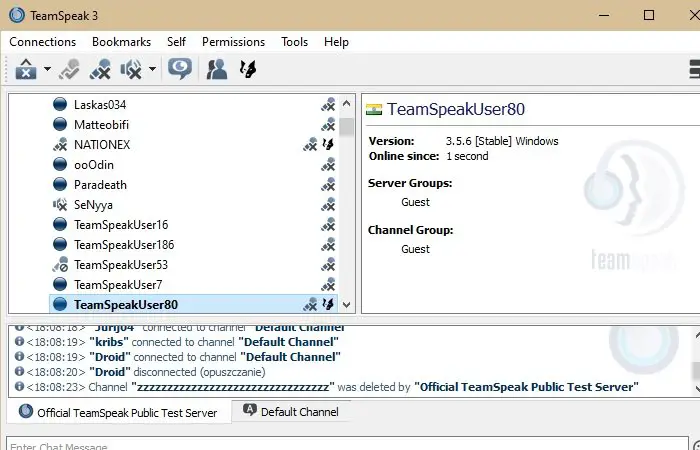This screenshot has height=450, width=700.
Task: Open the Help menu
Action: [x=336, y=42]
